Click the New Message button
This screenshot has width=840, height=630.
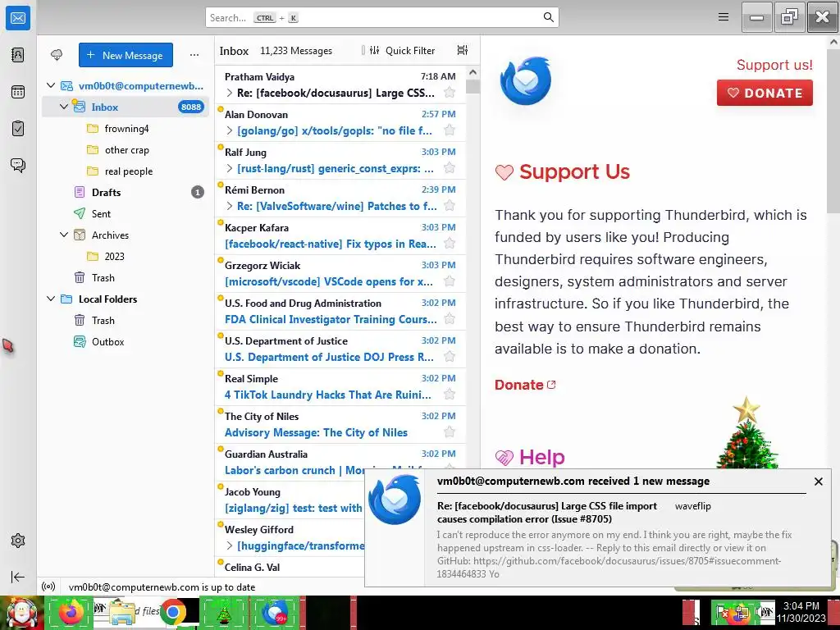tap(126, 55)
